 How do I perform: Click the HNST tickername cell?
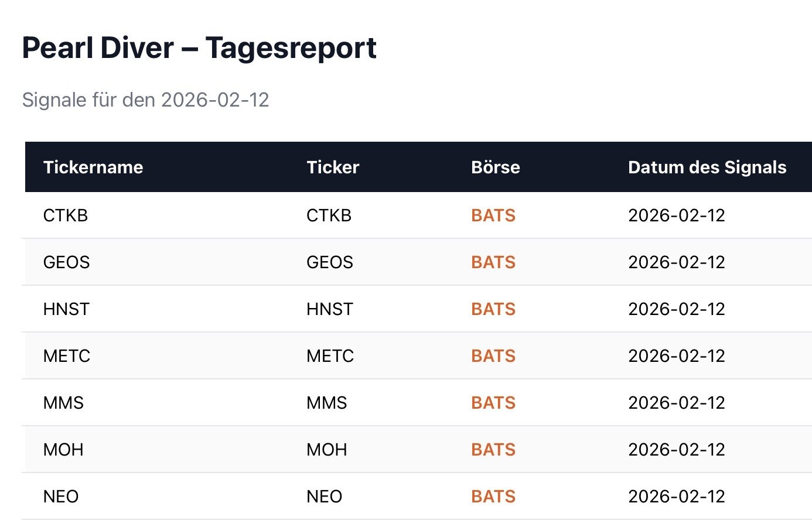pos(66,309)
